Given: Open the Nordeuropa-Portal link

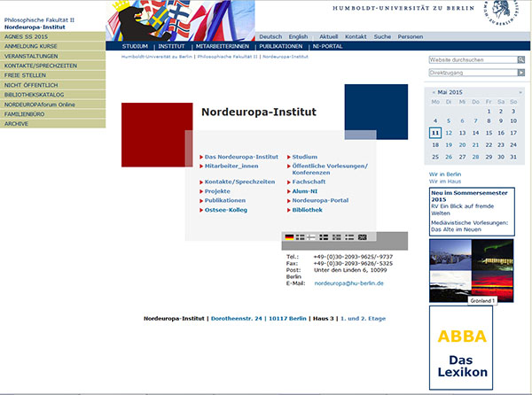Looking at the screenshot, I should coord(320,200).
